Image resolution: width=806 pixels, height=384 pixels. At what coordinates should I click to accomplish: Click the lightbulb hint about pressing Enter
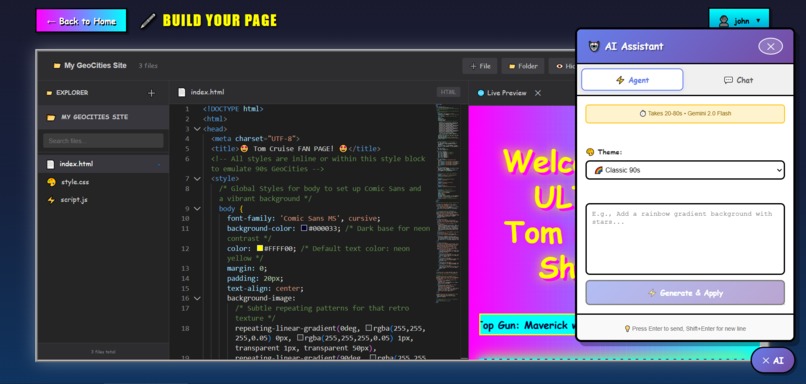(685, 328)
